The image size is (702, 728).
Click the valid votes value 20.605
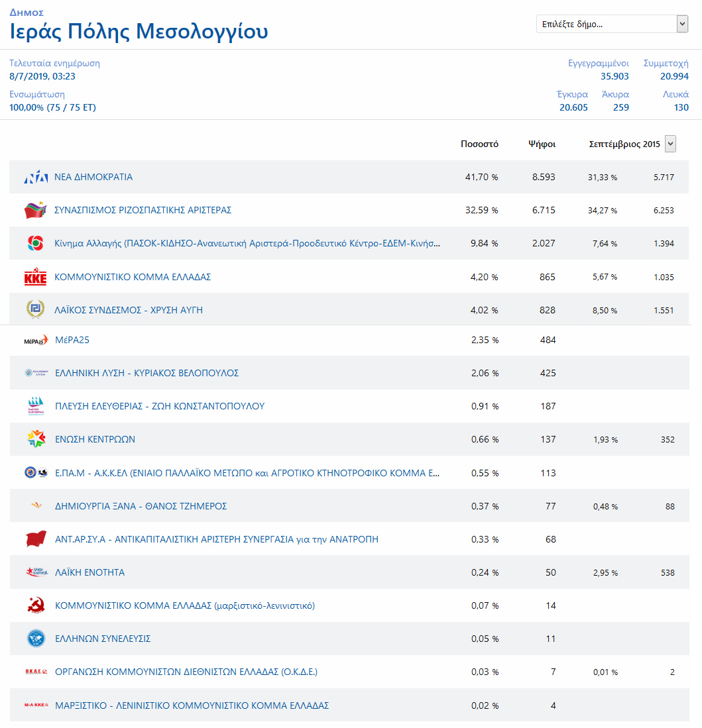tap(573, 107)
